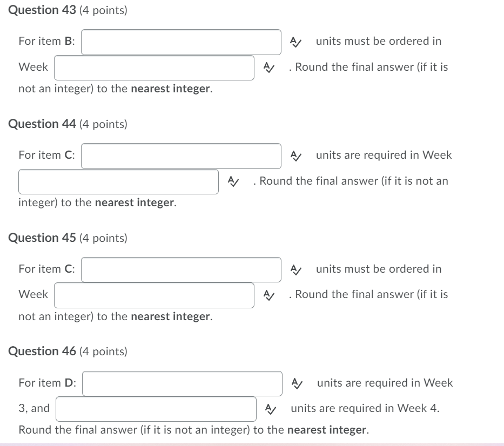Click the spell check icon beside Question 44's second blank
Screen dimensions: 504x446
pos(232,181)
